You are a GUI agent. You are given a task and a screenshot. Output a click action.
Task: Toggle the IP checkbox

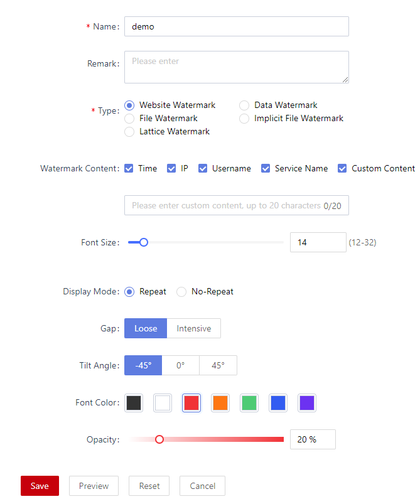[x=171, y=168]
